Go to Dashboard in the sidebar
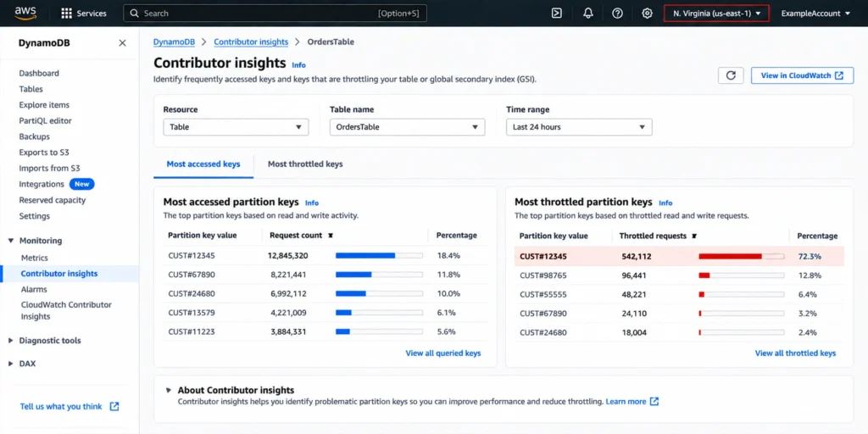This screenshot has height=434, width=868. 39,73
